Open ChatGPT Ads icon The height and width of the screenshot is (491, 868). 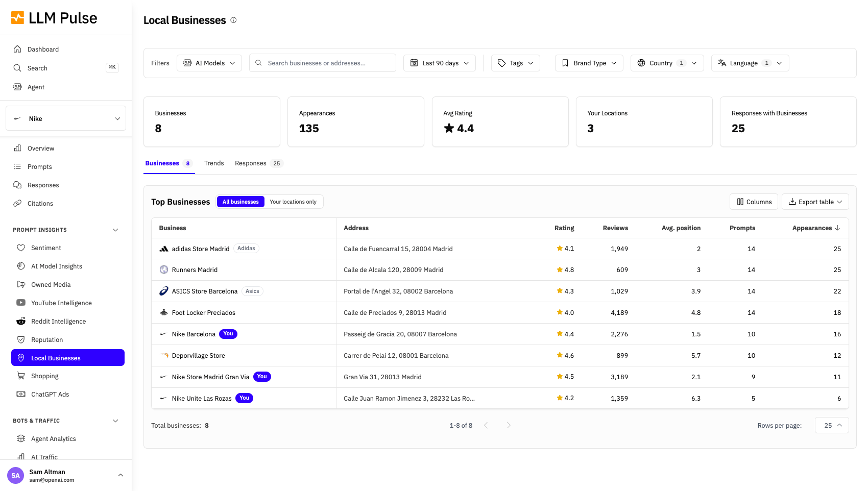point(21,394)
